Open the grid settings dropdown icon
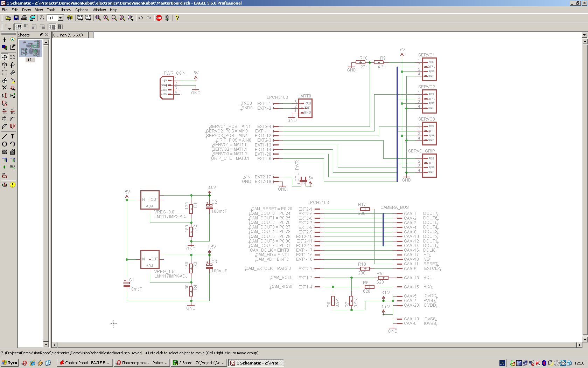 point(8,27)
